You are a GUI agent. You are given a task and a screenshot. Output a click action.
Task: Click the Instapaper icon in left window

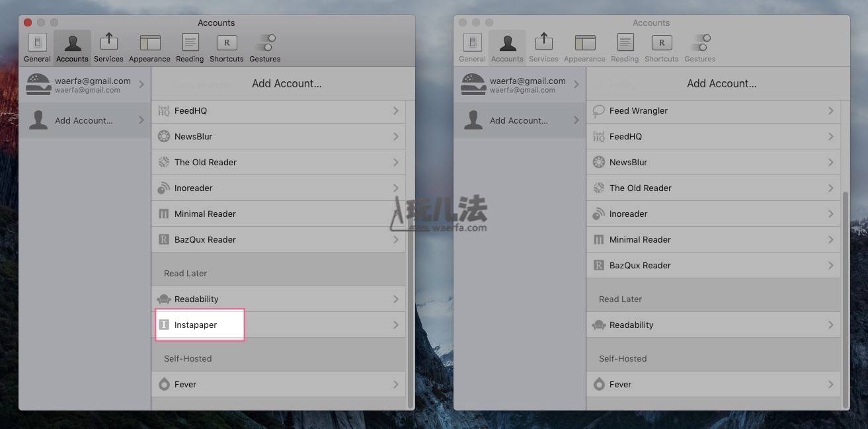(x=164, y=325)
